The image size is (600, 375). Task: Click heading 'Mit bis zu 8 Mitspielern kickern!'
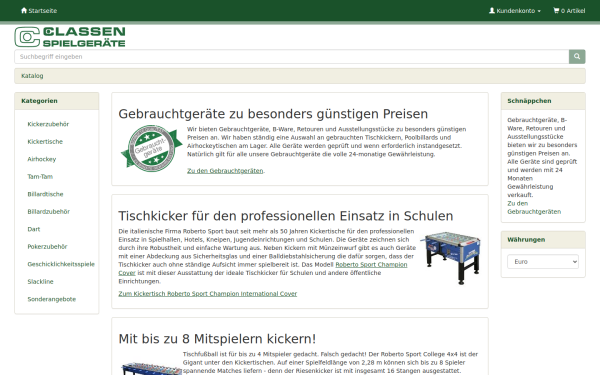[x=217, y=339]
